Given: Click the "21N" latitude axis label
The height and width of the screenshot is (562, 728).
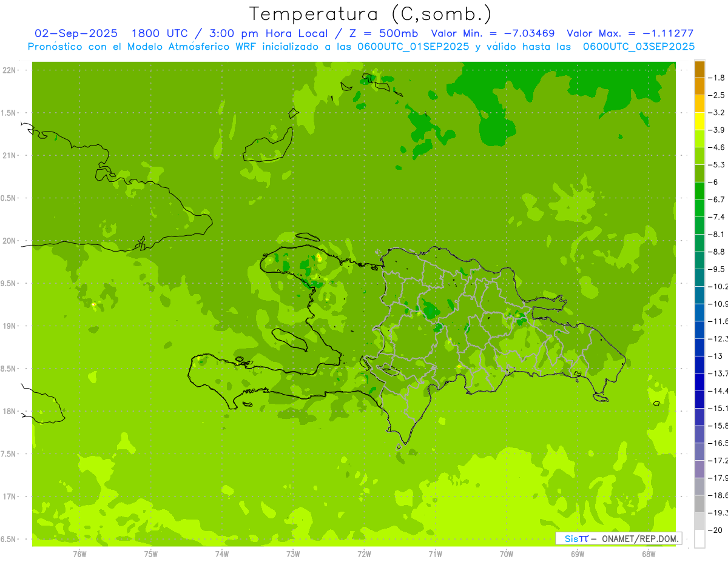Looking at the screenshot, I should click(10, 155).
